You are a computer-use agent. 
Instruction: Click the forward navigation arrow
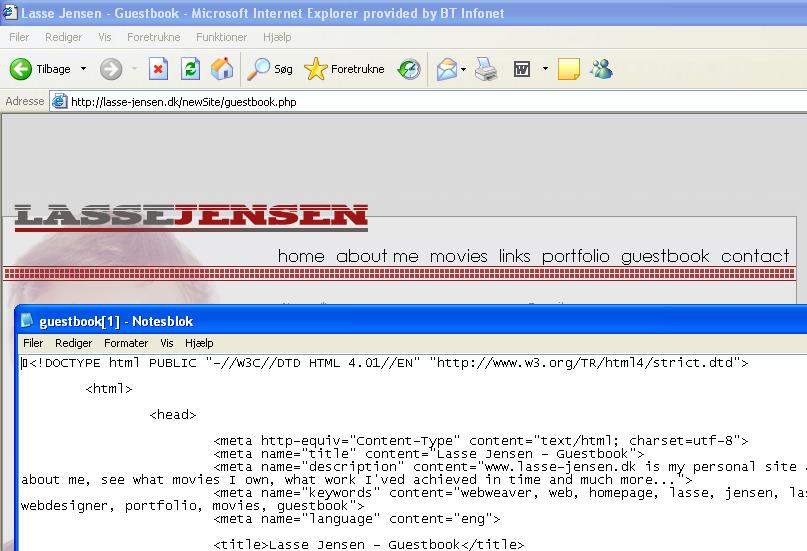point(110,69)
